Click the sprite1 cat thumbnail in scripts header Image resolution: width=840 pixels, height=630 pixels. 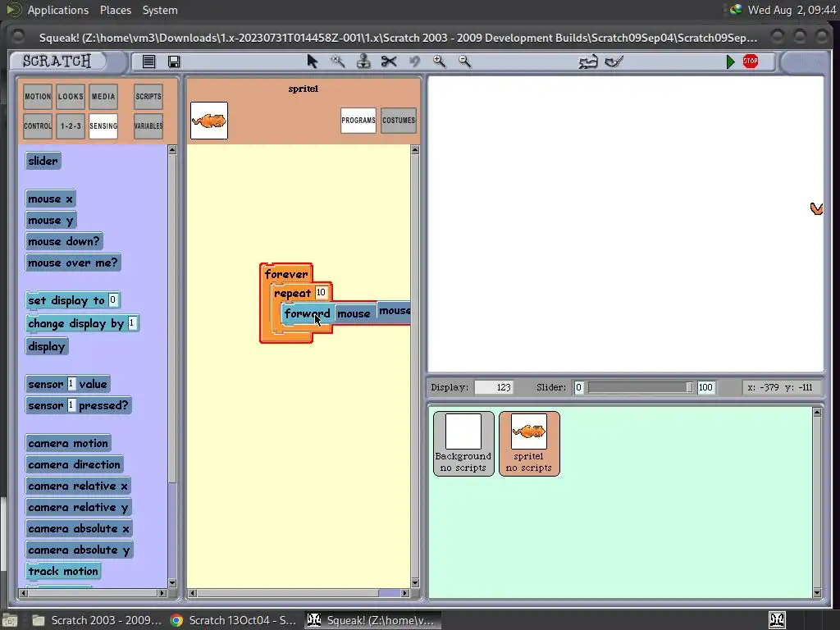[x=209, y=121]
